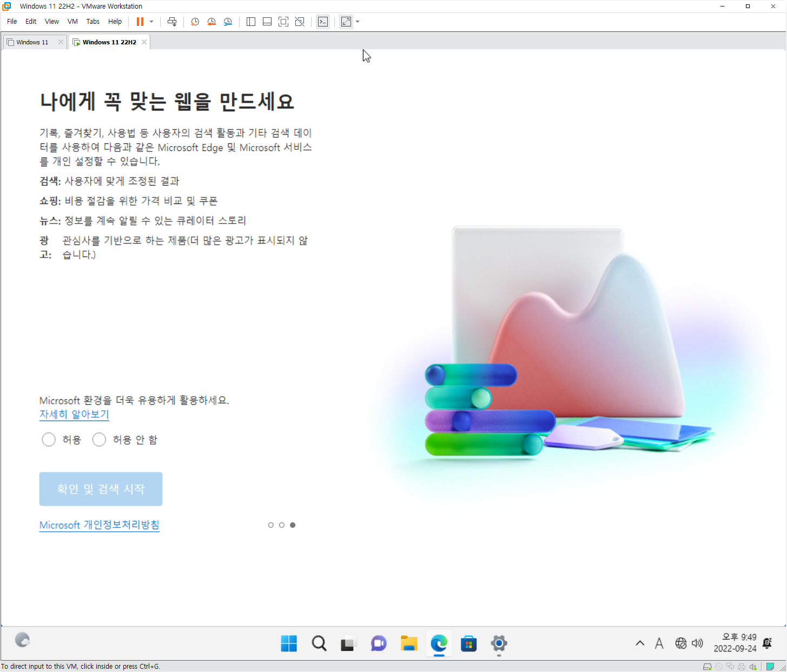Image resolution: width=787 pixels, height=672 pixels.
Task: Toggle the IME input mode A indicator
Action: click(659, 643)
